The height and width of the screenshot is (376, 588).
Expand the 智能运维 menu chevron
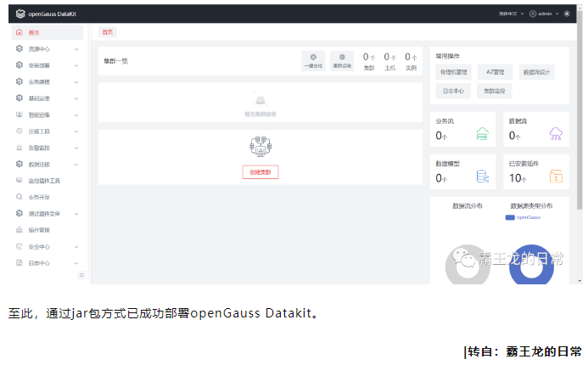tap(76, 115)
